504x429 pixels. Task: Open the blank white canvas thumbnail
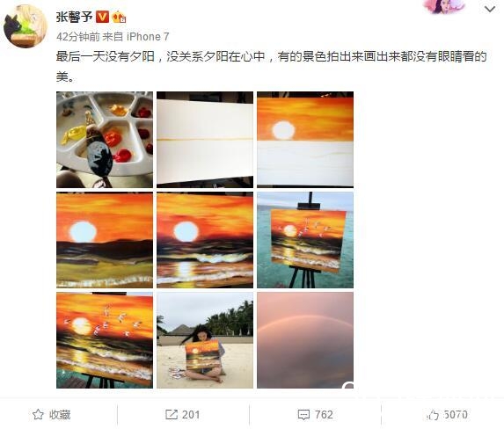coord(205,140)
